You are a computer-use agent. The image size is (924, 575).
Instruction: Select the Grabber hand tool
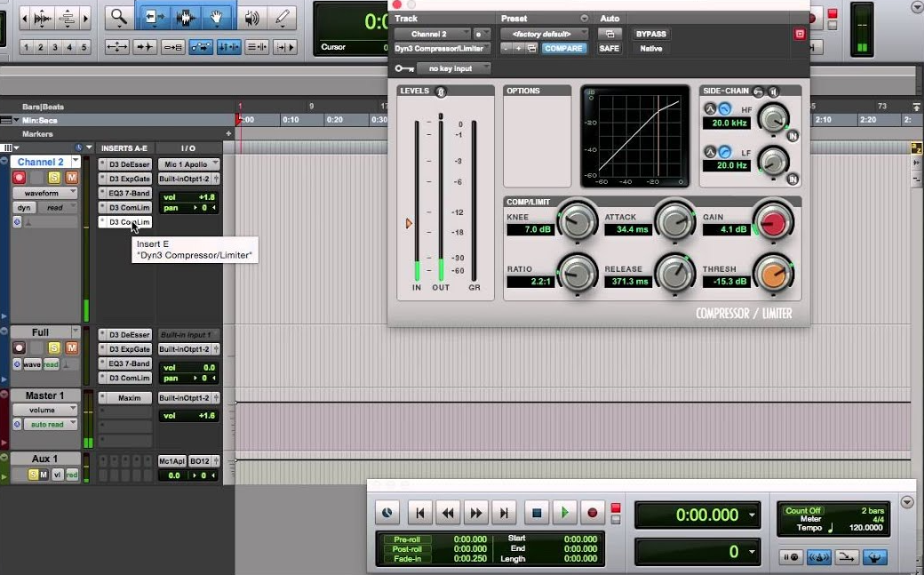(217, 18)
